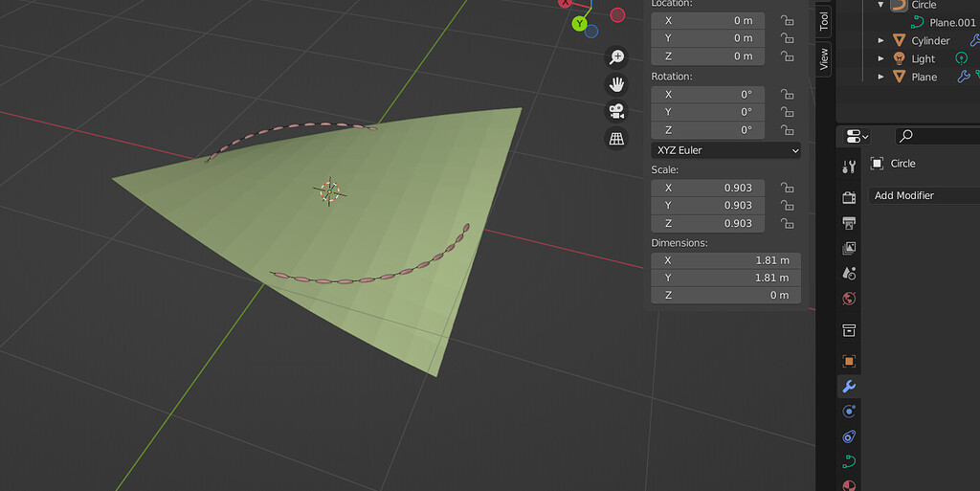The height and width of the screenshot is (491, 980).
Task: Click the Rotation X field
Action: tap(707, 95)
